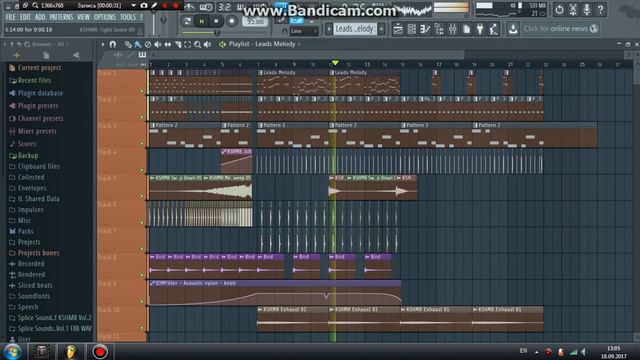Open the Mixer from toolbar

[453, 29]
